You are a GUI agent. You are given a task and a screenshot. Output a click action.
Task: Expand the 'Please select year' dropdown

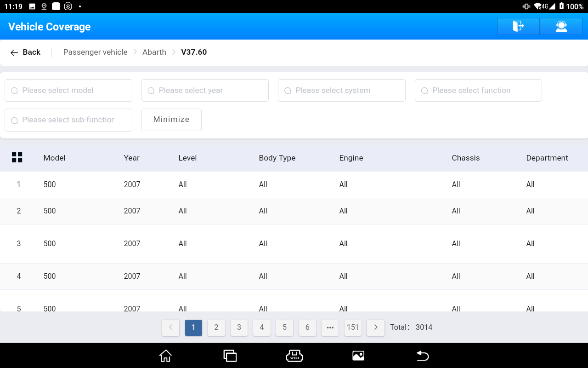[x=205, y=91]
